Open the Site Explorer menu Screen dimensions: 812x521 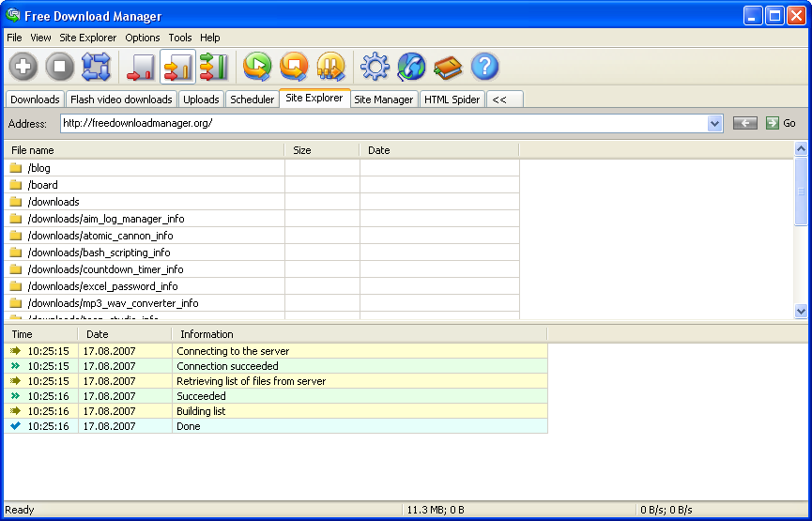point(88,38)
